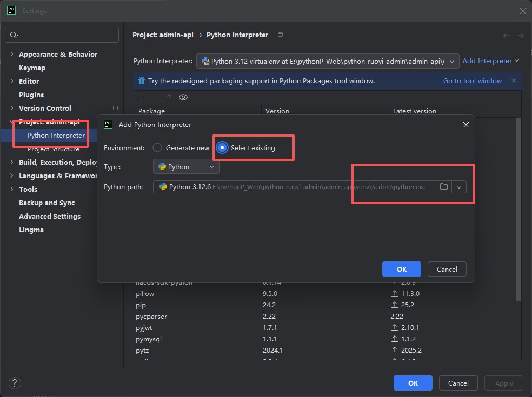The image size is (532, 397).
Task: Choose the Select existing radio option
Action: 222,147
